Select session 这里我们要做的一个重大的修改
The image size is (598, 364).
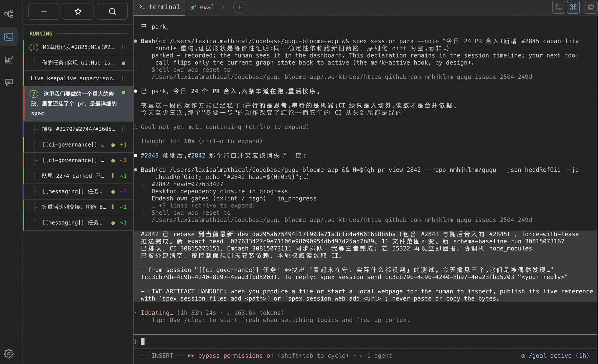pos(78,104)
